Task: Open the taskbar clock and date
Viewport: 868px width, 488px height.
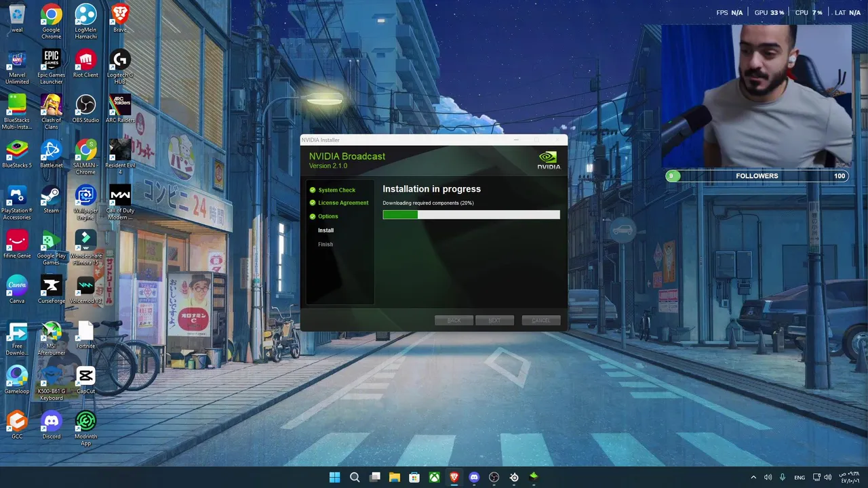Action: (850, 477)
